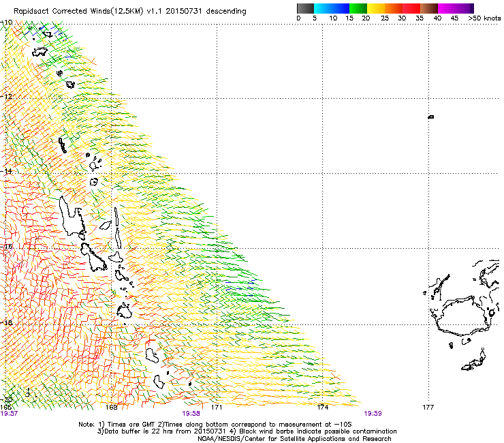The width and height of the screenshot is (504, 443).
Task: Click the small island outline at 177, -12.5
Action: tap(431, 117)
